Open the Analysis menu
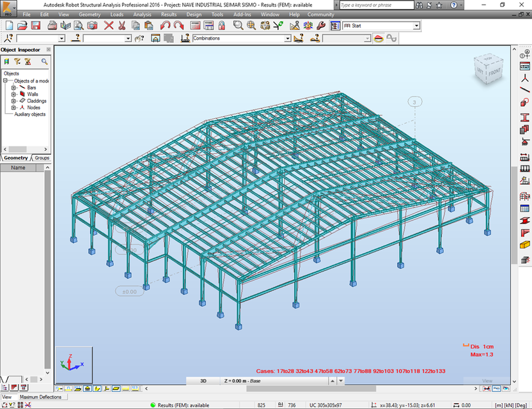The height and width of the screenshot is (409, 532). pos(141,14)
